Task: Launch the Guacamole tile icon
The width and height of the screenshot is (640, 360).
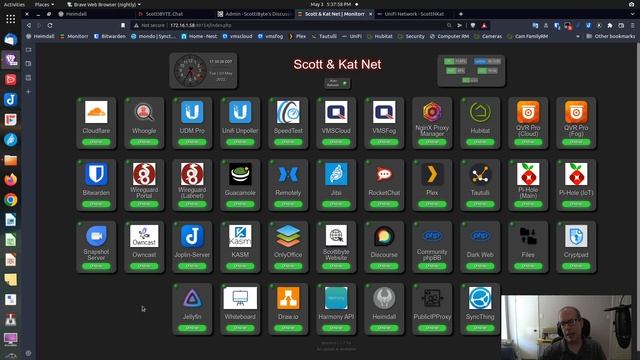Action: click(x=240, y=174)
